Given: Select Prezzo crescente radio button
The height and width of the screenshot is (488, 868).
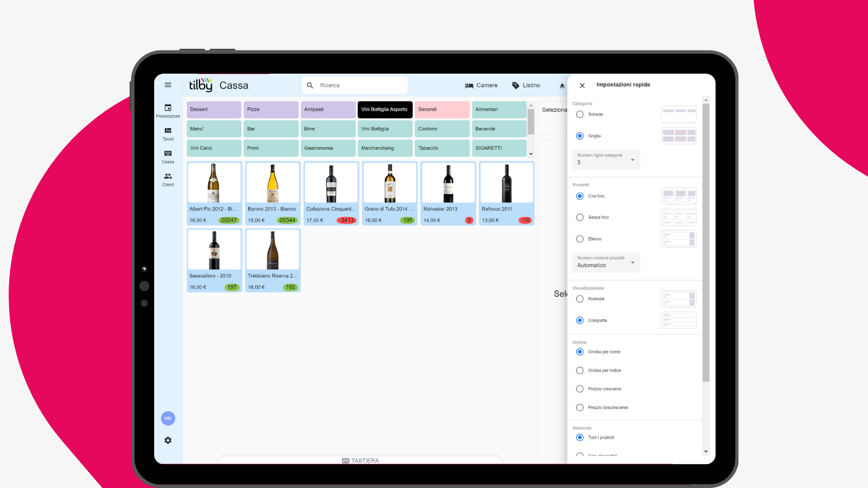Looking at the screenshot, I should point(580,389).
